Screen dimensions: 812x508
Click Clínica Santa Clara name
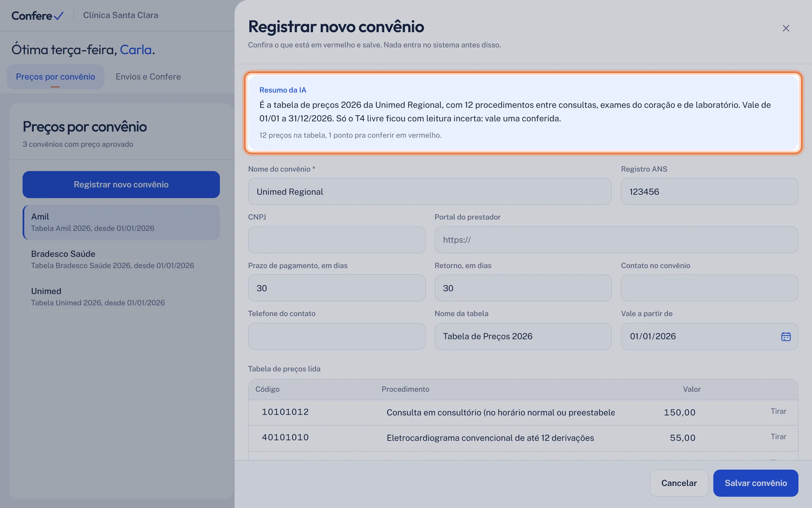click(x=121, y=15)
